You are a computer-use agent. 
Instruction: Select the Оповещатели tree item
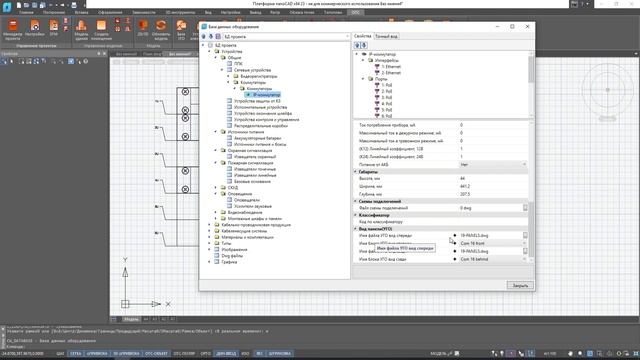(x=247, y=200)
